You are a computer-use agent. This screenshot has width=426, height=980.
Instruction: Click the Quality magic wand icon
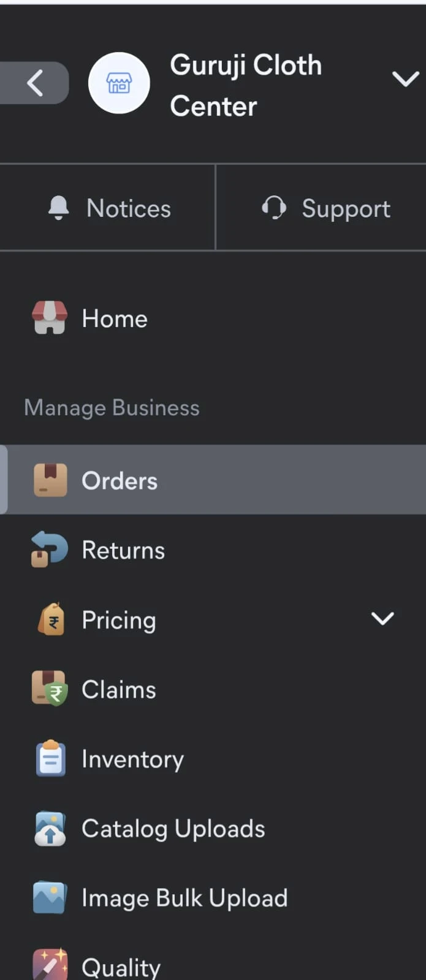50,965
